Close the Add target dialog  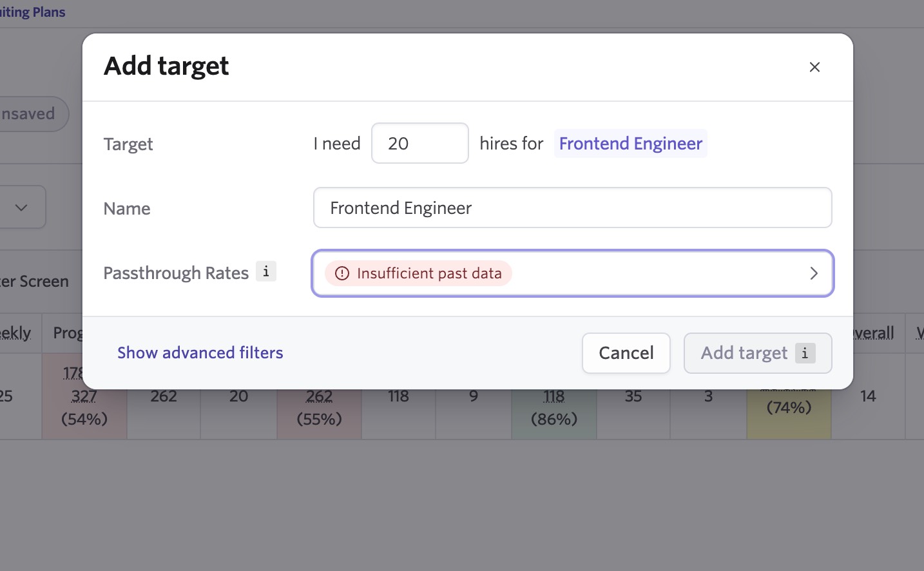[814, 67]
